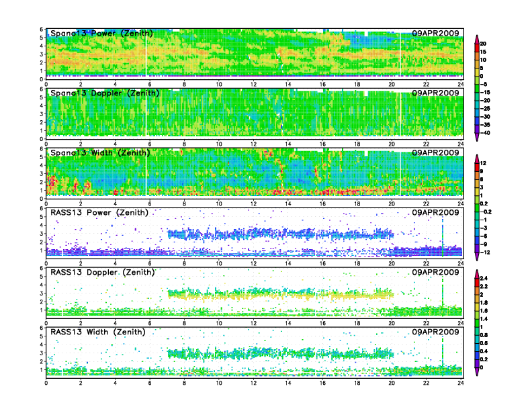Click the "12" label on the middle colorbar
The width and height of the screenshot is (532, 411).
pyautogui.click(x=483, y=163)
